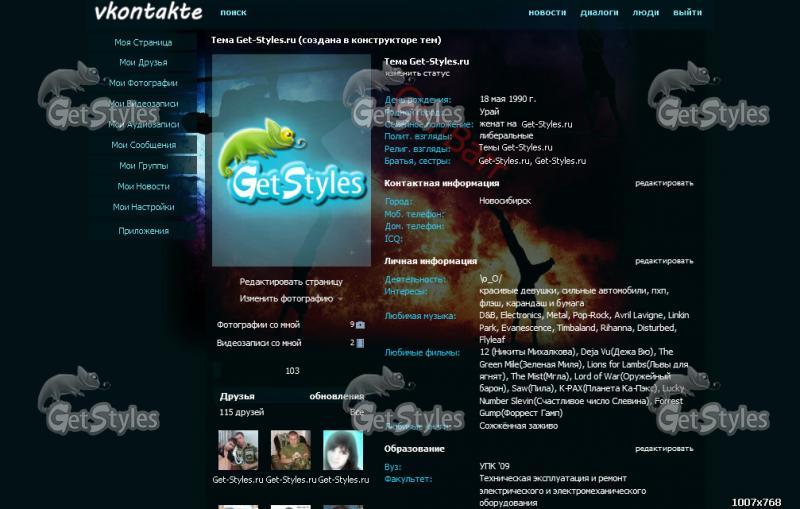Click the number 103 below video count
The width and height of the screenshot is (800, 509).
[x=292, y=371]
